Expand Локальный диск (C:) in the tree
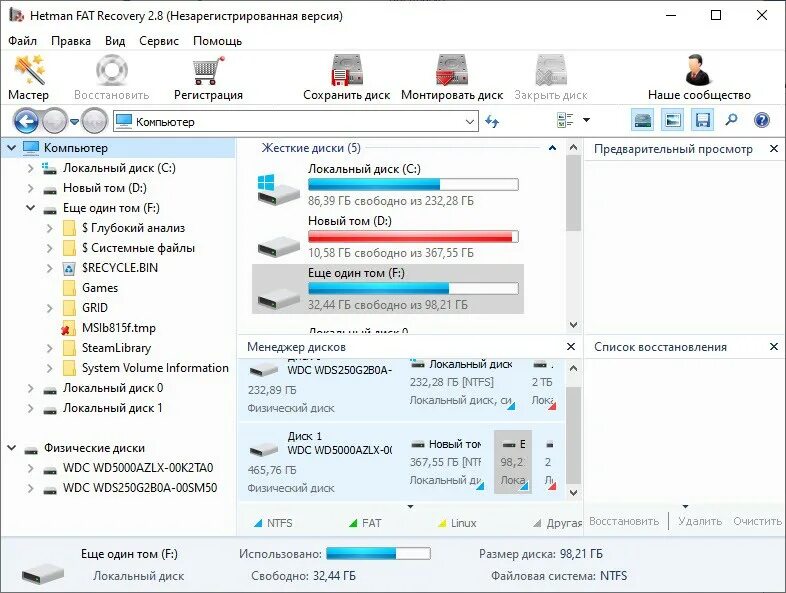 31,168
